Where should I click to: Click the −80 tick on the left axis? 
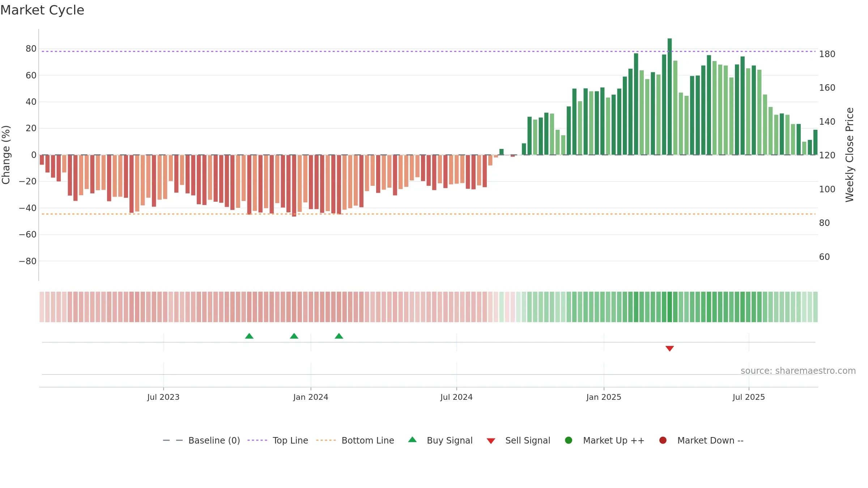pyautogui.click(x=28, y=261)
